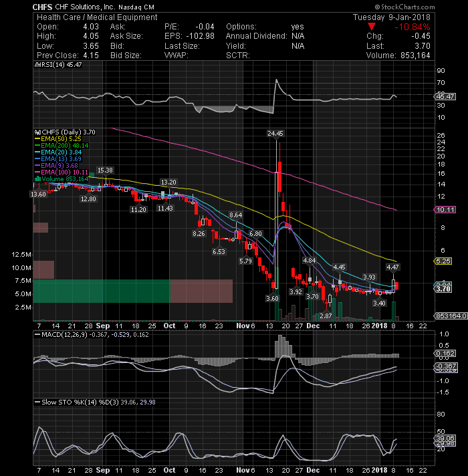Click the yellow 5.25 axis tag

pyautogui.click(x=443, y=261)
